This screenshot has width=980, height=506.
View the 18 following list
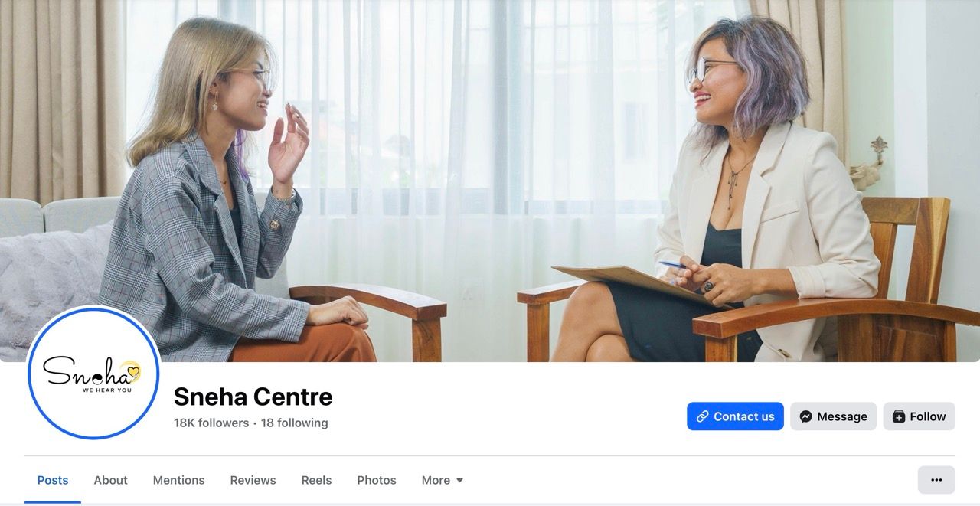(294, 423)
